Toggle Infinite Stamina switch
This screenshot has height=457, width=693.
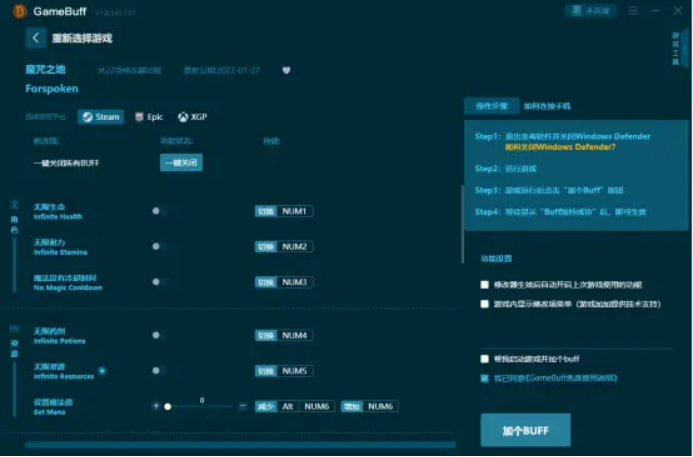pyautogui.click(x=160, y=247)
